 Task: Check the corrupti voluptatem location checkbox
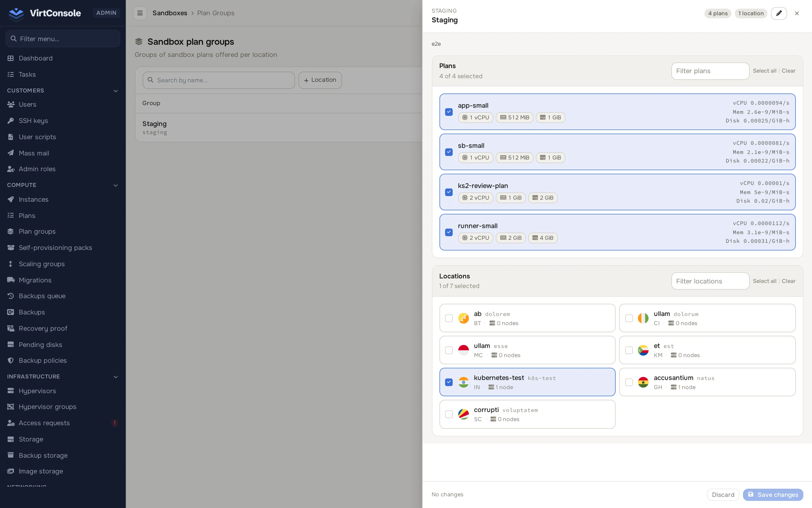[x=449, y=414]
